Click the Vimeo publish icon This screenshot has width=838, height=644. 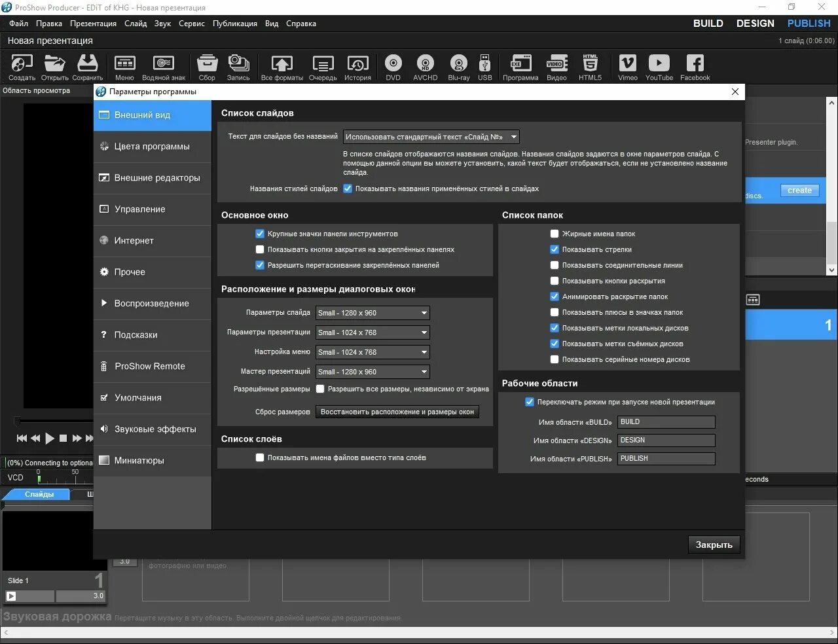(627, 67)
